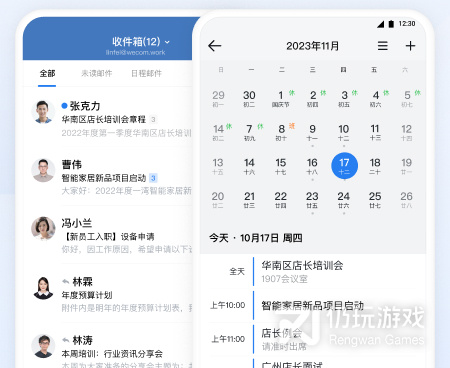Tap the back arrow in calendar
The height and width of the screenshot is (368, 450).
click(215, 46)
